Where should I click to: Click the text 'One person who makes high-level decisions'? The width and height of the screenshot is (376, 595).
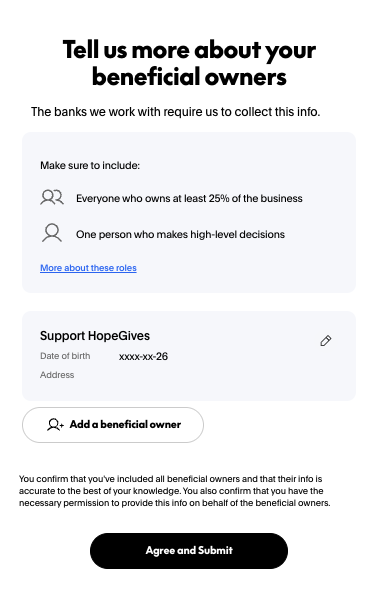[180, 235]
